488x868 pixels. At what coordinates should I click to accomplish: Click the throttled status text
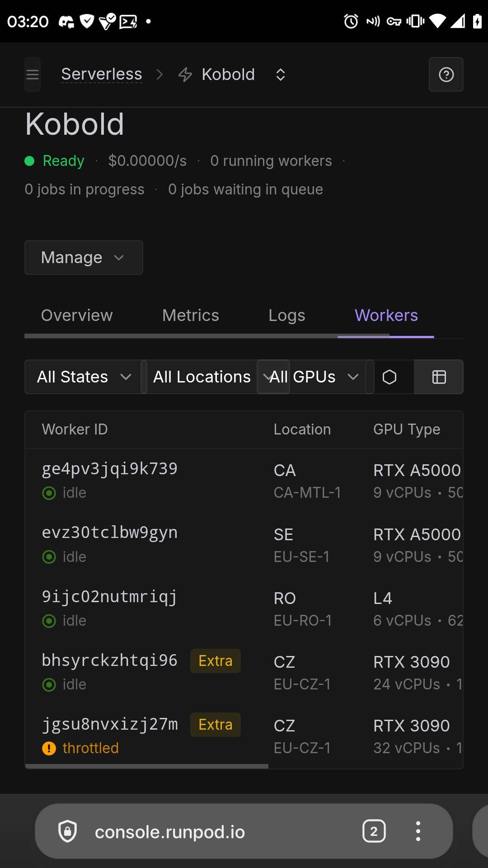tap(90, 748)
